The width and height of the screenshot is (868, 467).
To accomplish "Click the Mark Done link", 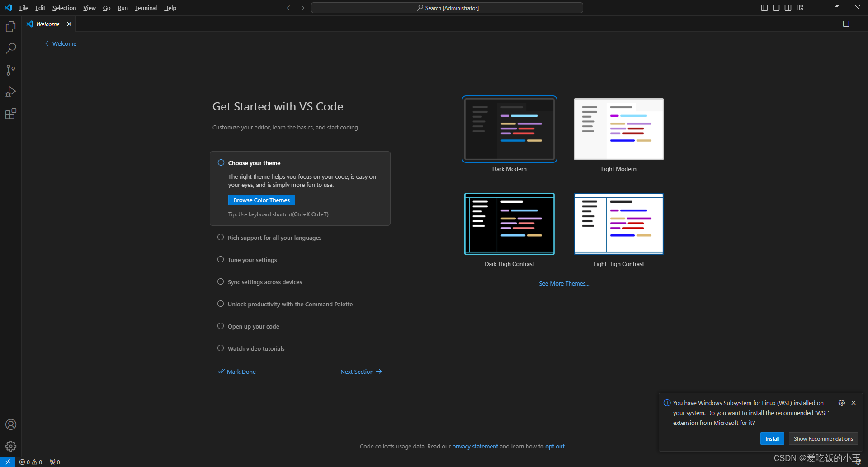I will 237,372.
